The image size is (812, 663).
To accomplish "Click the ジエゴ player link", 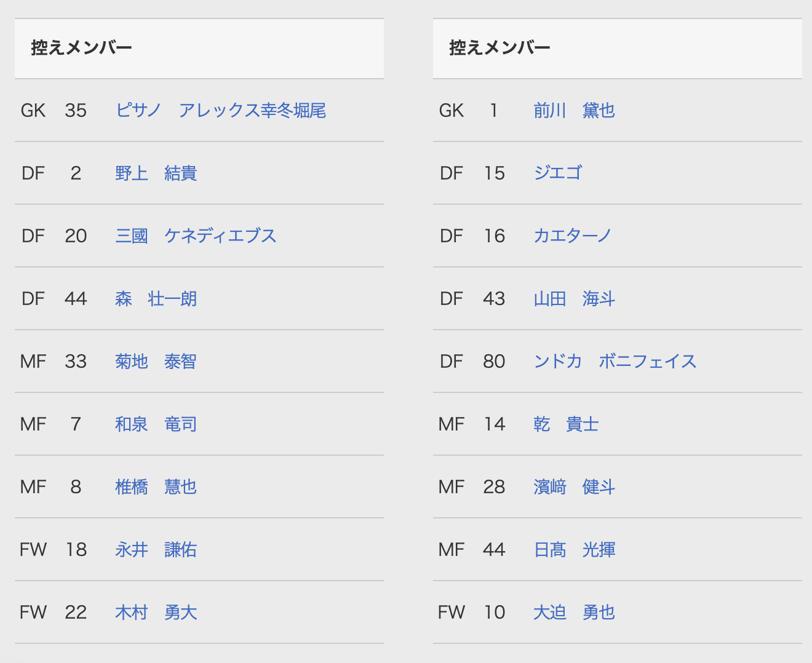I will [557, 173].
